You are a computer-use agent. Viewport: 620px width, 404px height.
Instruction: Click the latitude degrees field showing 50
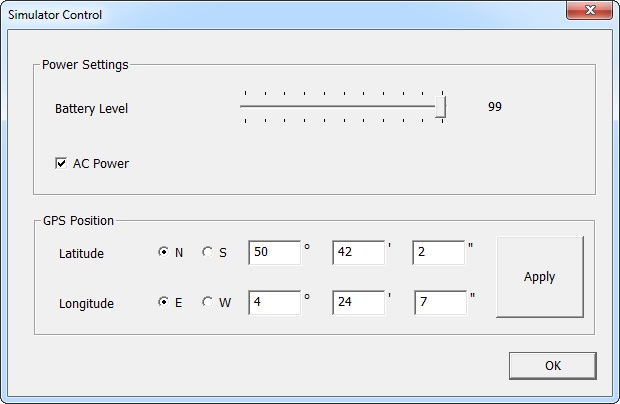pos(274,253)
